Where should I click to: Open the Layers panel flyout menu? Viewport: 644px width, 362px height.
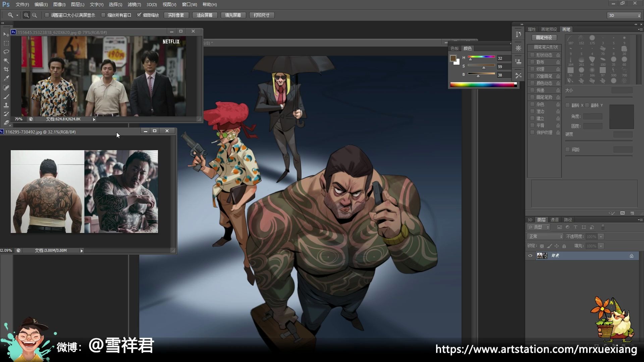(x=640, y=220)
